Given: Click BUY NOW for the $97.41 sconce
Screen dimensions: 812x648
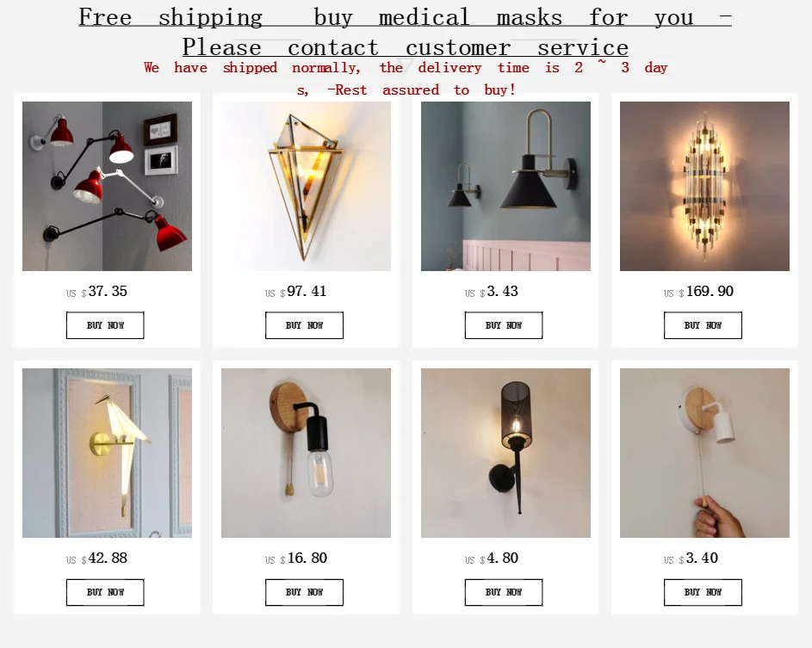Looking at the screenshot, I should pyautogui.click(x=304, y=325).
